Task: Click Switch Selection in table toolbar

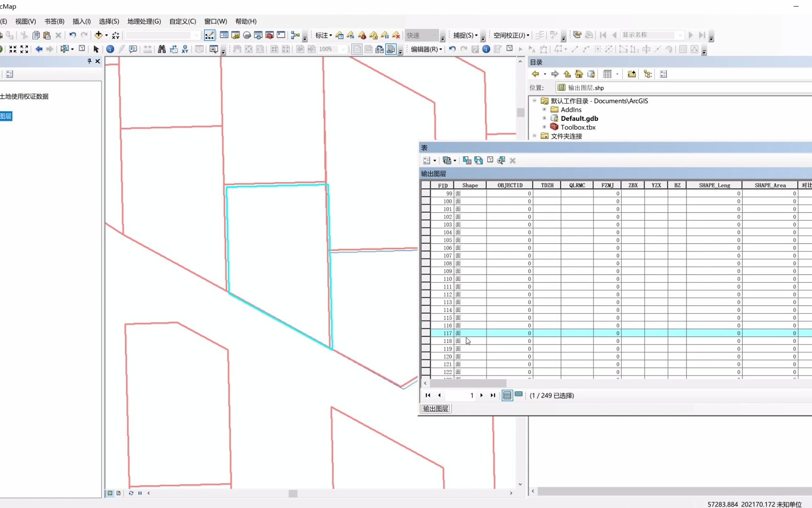Action: [478, 160]
